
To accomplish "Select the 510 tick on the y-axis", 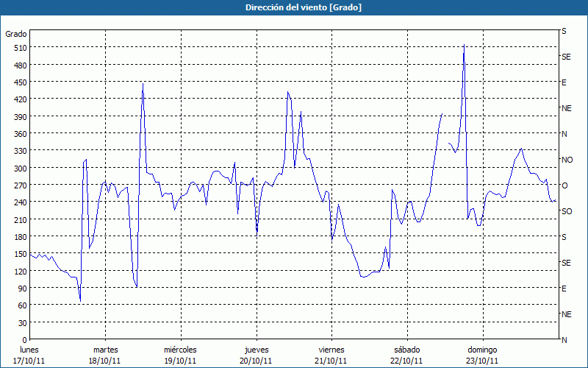I will (x=19, y=48).
